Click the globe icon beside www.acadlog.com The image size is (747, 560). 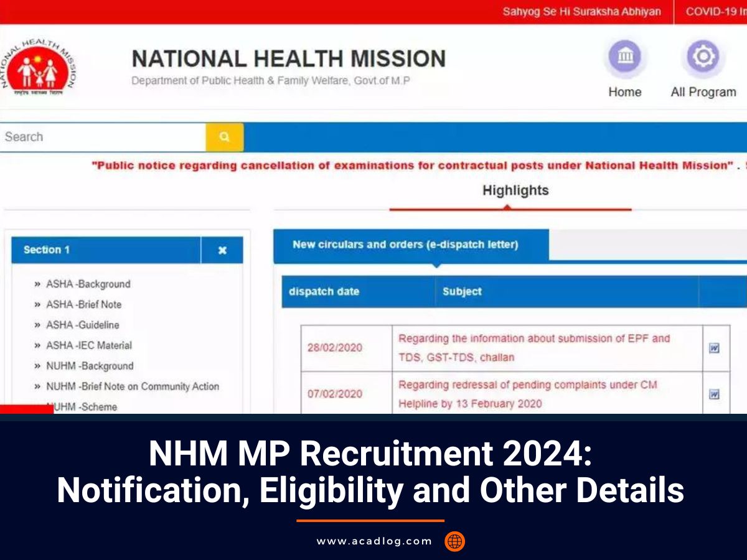[x=455, y=541]
